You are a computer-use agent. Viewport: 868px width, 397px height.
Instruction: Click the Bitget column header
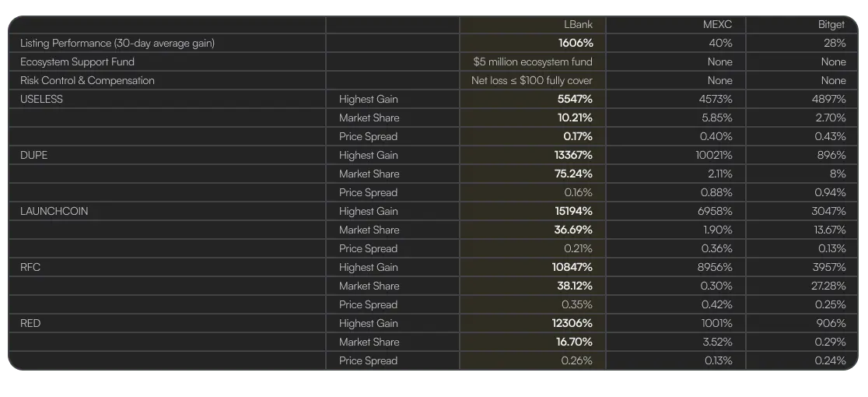(x=831, y=24)
